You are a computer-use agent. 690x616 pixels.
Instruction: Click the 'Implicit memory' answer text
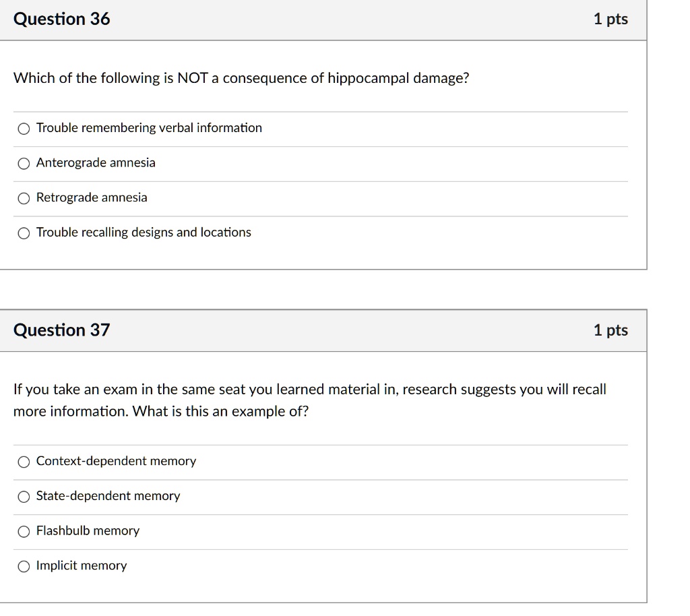point(81,566)
